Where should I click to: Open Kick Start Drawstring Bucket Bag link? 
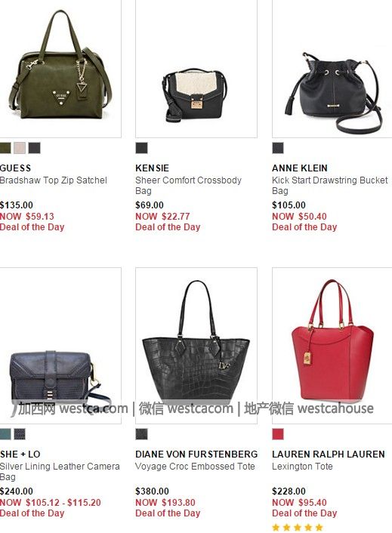pyautogui.click(x=330, y=185)
